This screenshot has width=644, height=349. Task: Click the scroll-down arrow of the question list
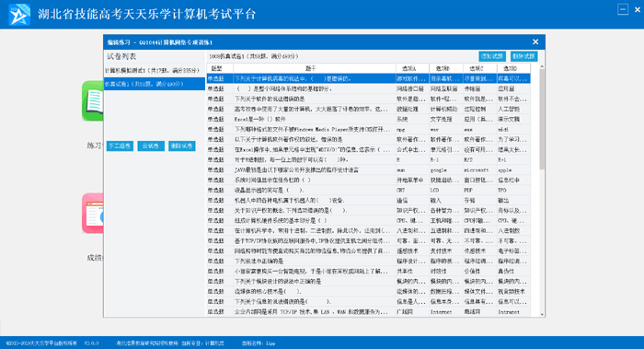[x=542, y=314]
